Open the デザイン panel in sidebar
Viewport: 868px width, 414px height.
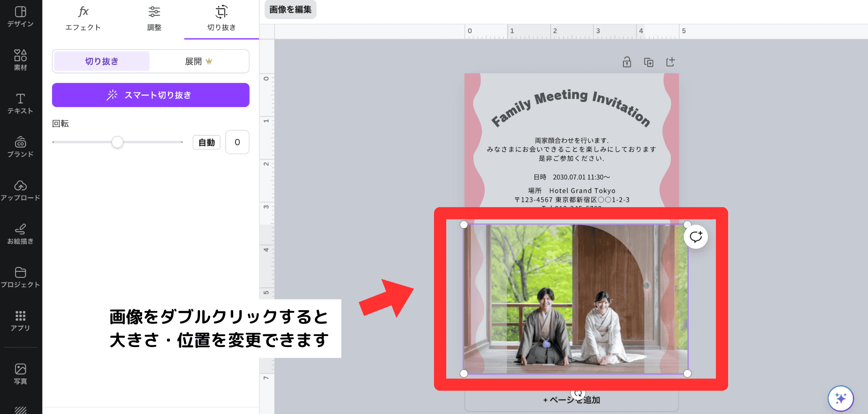(x=20, y=17)
